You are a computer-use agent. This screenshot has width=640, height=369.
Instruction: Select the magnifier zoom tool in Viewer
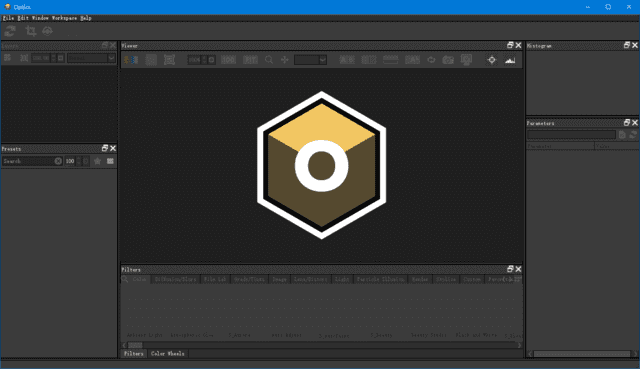point(269,60)
